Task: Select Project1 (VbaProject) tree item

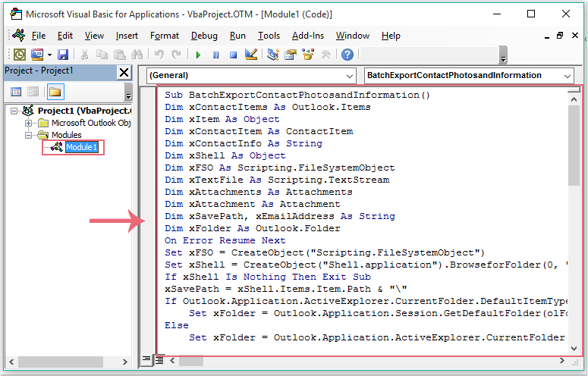Action: click(84, 111)
